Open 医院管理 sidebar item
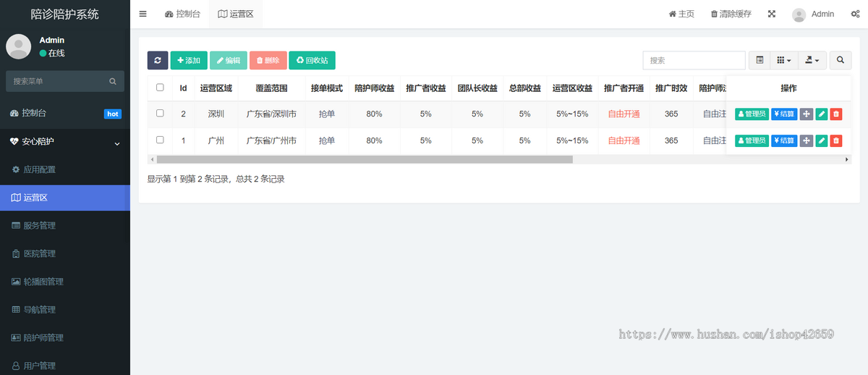The height and width of the screenshot is (375, 868). [65, 253]
